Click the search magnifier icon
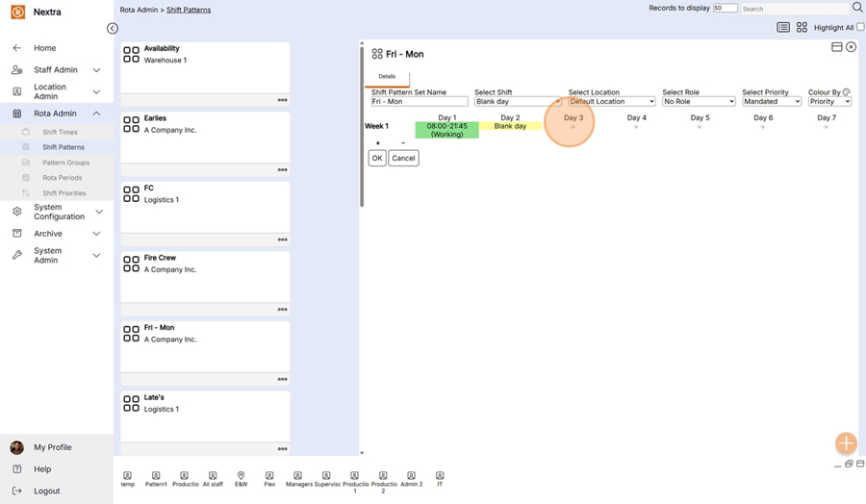This screenshot has width=866, height=504. coord(857,8)
